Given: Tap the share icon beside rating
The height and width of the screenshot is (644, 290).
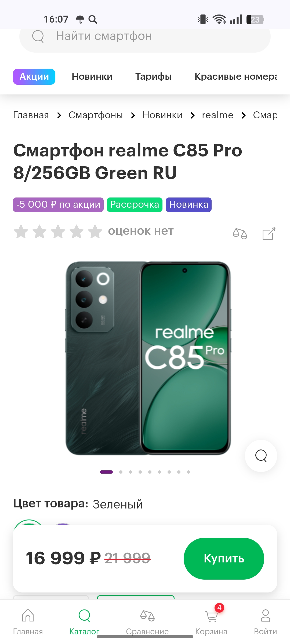Looking at the screenshot, I should pyautogui.click(x=269, y=234).
